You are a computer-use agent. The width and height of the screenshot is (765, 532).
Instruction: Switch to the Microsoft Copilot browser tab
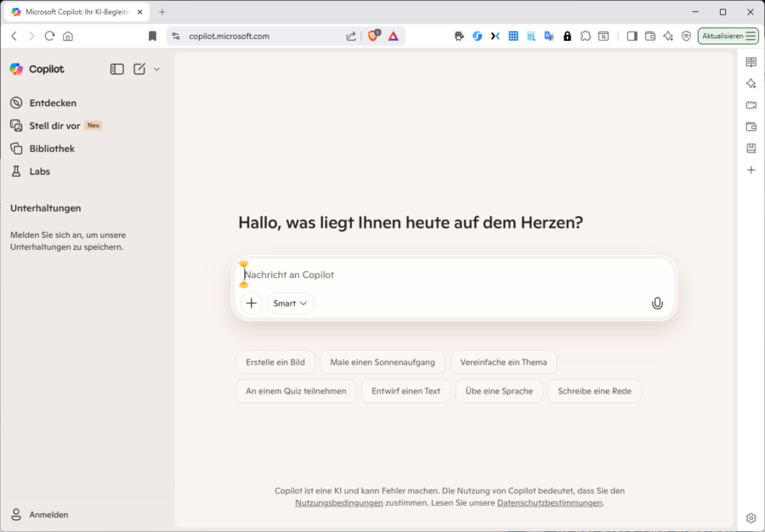coord(72,12)
